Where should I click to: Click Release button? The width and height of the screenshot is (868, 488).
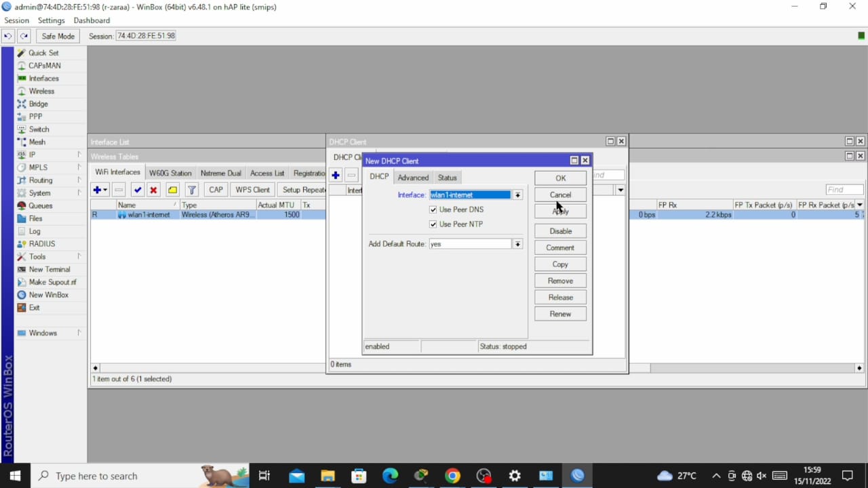[560, 298]
